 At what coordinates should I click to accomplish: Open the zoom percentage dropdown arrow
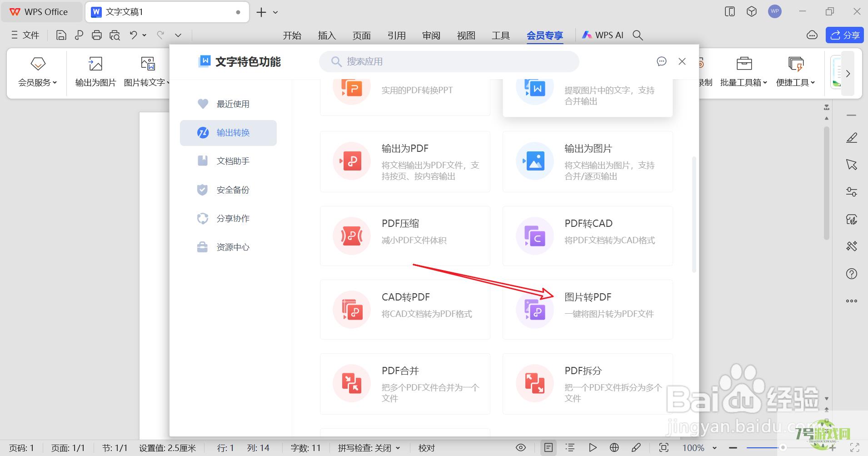(x=714, y=448)
